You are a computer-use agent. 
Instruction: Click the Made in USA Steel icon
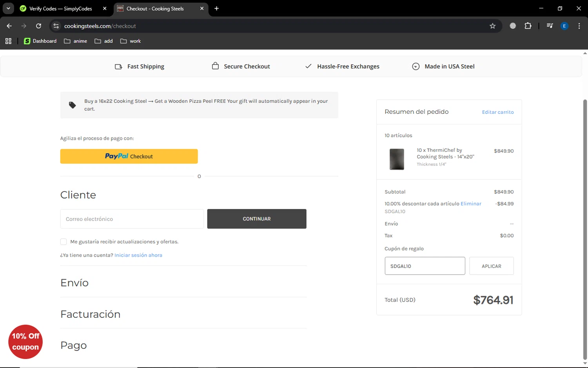416,67
